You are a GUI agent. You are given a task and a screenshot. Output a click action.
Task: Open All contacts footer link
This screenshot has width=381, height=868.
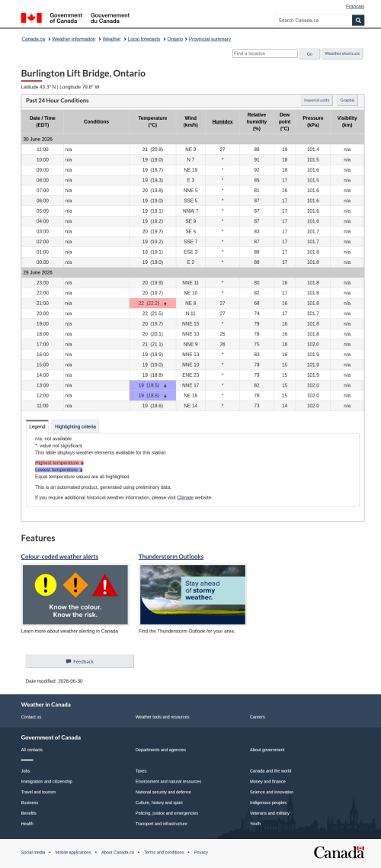tap(31, 750)
